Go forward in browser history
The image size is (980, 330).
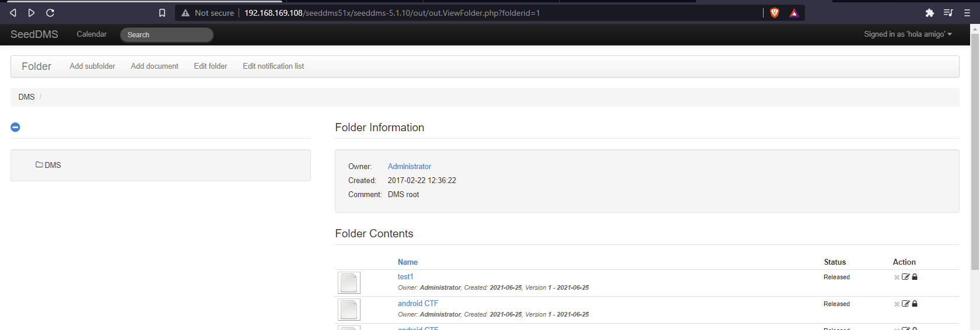pos(32,13)
